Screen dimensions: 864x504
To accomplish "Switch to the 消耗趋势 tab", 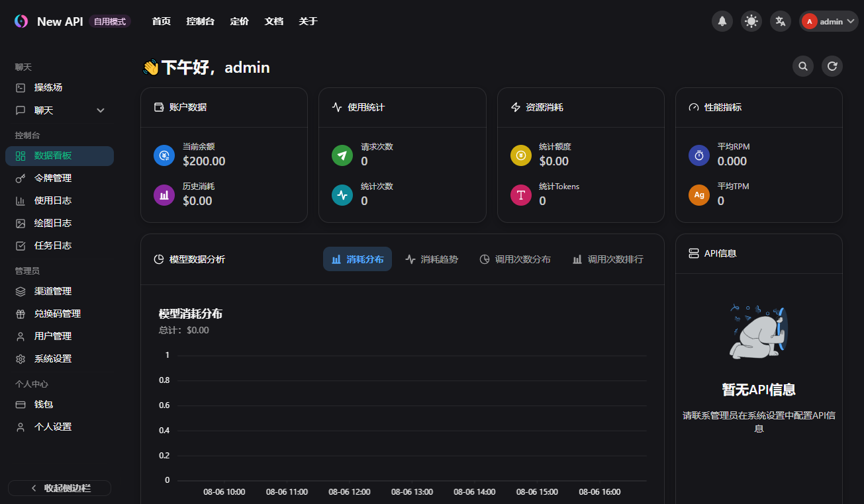I will pos(431,259).
